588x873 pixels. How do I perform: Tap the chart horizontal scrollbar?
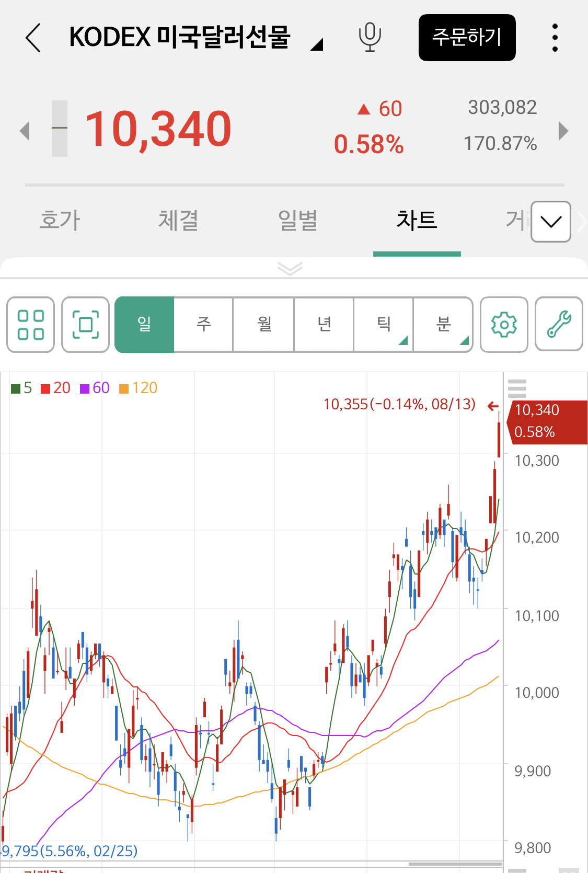(455, 864)
